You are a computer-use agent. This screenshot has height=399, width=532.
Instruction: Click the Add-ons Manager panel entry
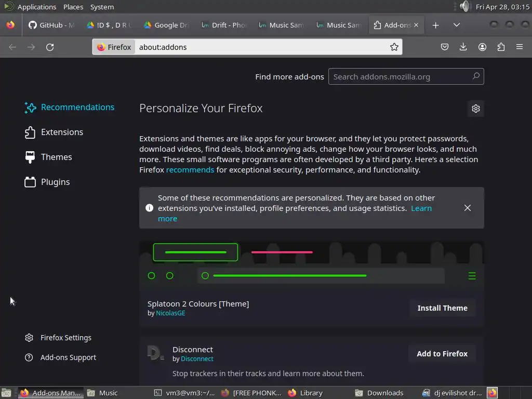tap(50, 393)
